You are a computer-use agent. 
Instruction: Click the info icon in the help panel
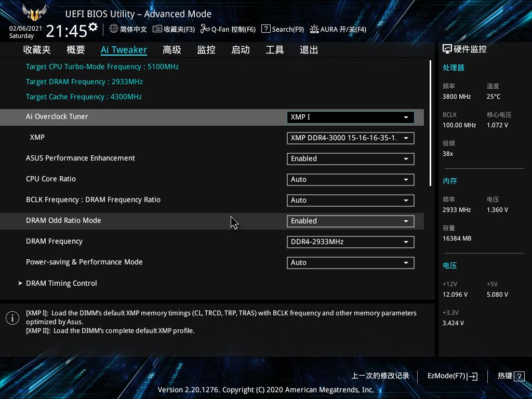tap(12, 318)
